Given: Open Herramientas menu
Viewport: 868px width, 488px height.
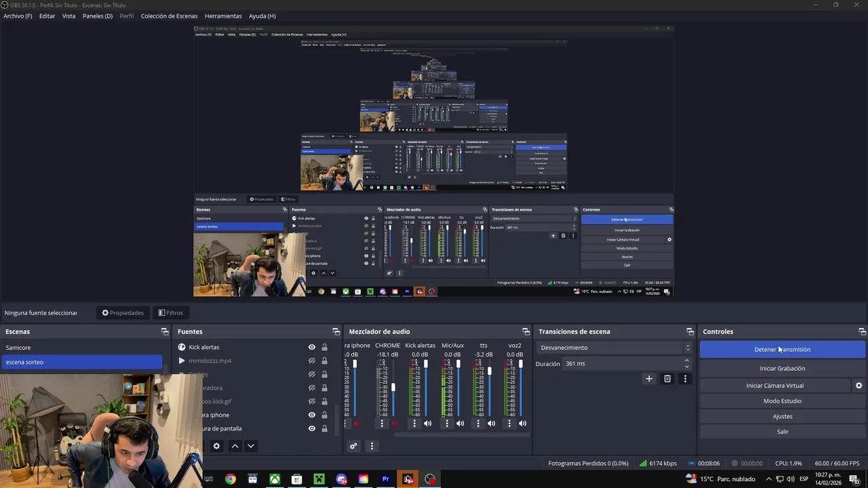Looking at the screenshot, I should tap(223, 16).
